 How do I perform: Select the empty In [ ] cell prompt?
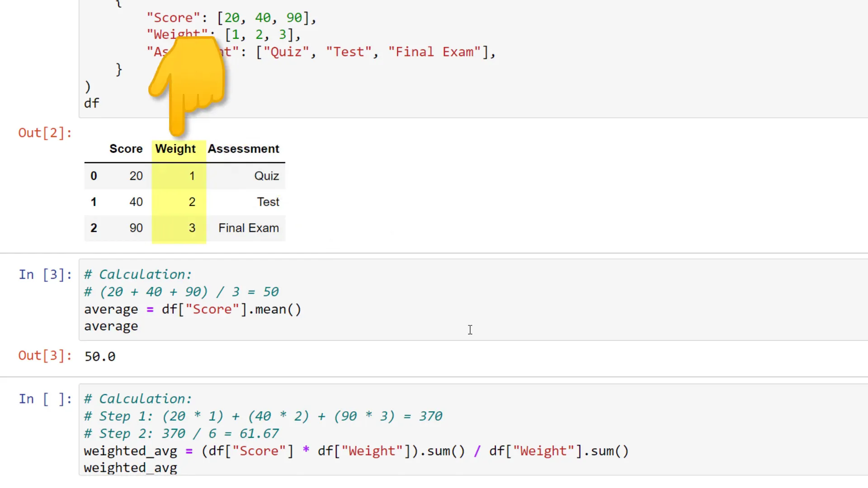click(x=45, y=399)
